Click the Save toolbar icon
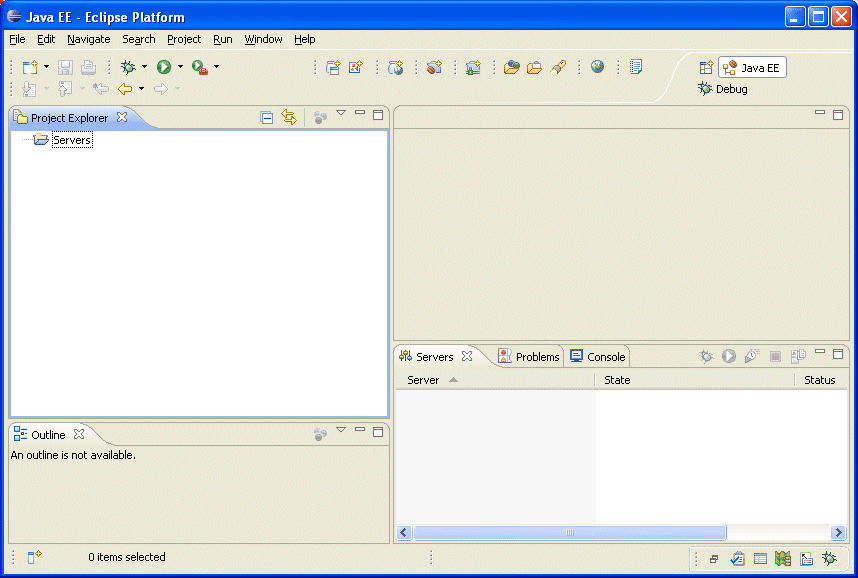This screenshot has height=578, width=858. [x=65, y=67]
